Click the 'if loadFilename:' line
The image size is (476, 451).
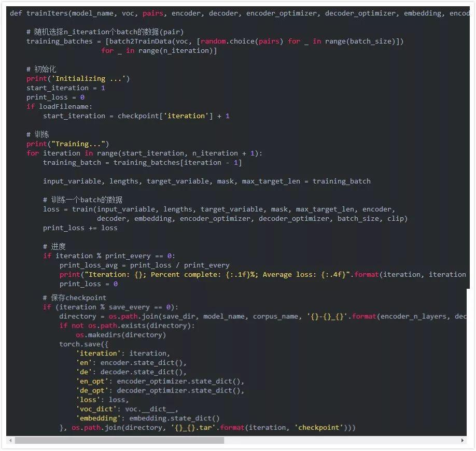59,106
